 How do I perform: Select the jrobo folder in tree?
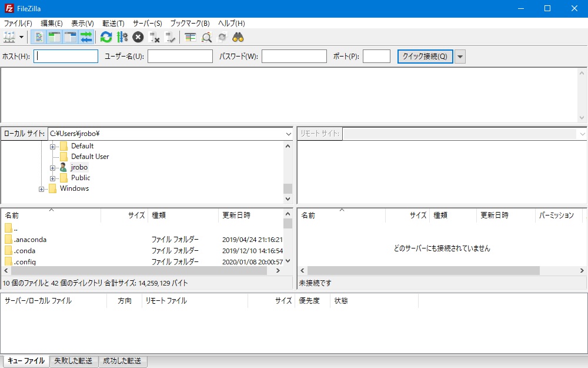[79, 167]
